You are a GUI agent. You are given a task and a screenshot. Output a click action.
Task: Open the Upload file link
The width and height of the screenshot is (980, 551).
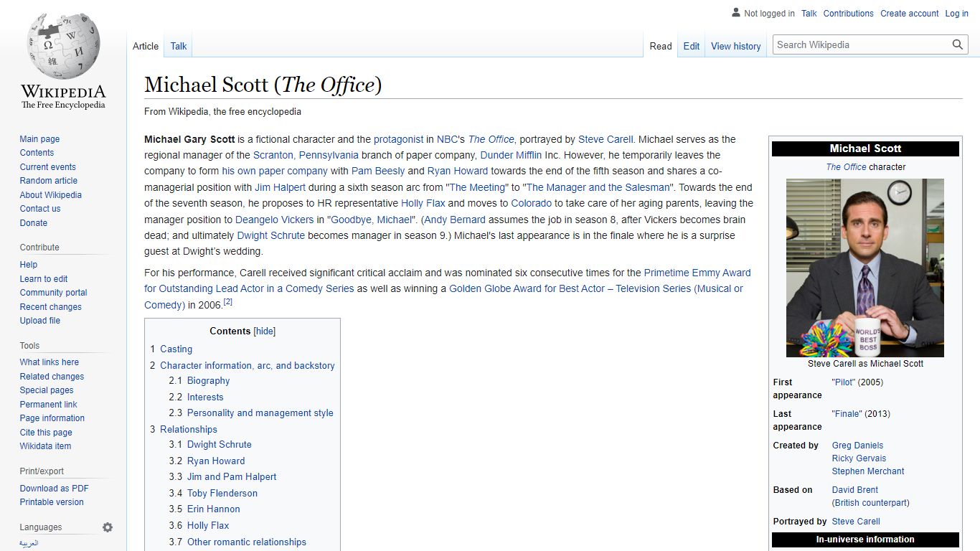(40, 321)
